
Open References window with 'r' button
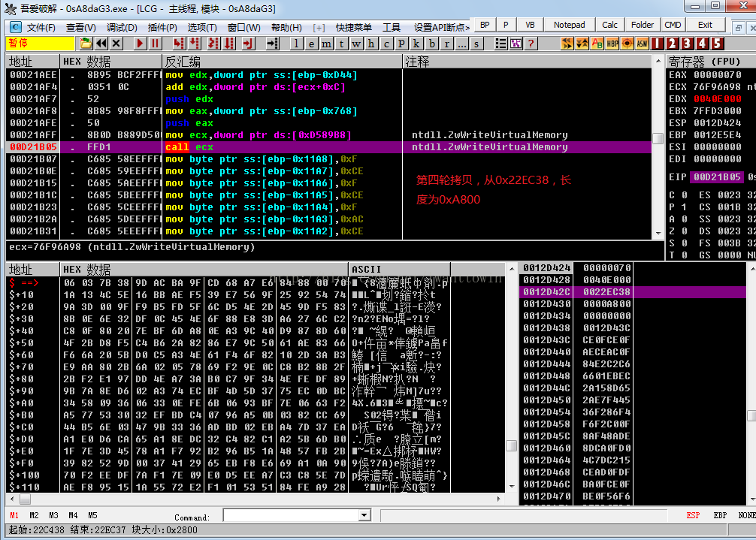point(446,44)
